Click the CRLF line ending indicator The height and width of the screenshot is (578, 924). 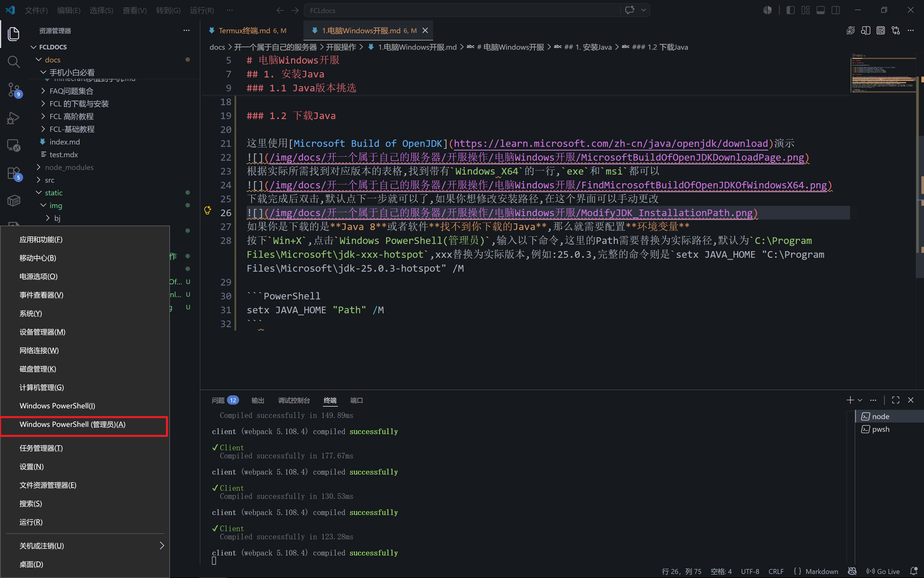pos(776,571)
